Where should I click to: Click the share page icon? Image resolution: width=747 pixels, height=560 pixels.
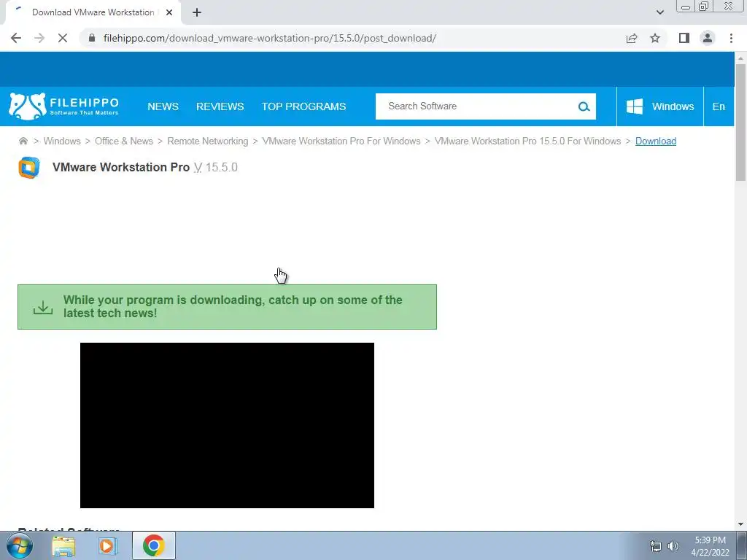(632, 38)
